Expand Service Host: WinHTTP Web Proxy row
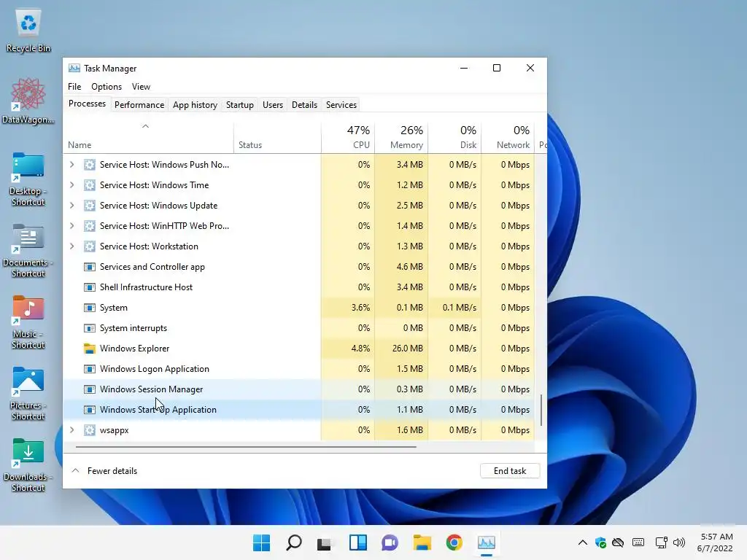Viewport: 747px width, 560px height. (72, 226)
